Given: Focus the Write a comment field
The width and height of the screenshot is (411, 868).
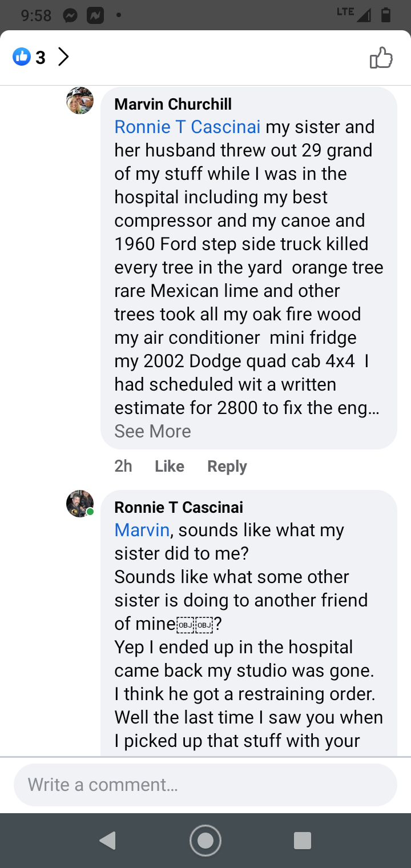Looking at the screenshot, I should click(205, 785).
